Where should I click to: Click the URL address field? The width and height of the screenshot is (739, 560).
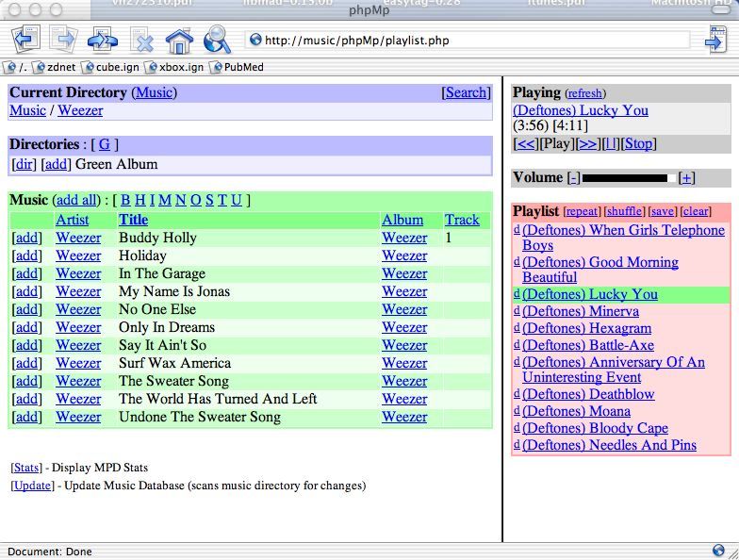(467, 40)
